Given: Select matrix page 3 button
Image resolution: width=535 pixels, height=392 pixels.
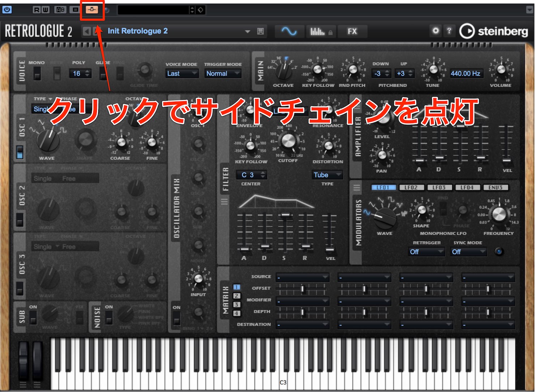Looking at the screenshot, I should [236, 305].
